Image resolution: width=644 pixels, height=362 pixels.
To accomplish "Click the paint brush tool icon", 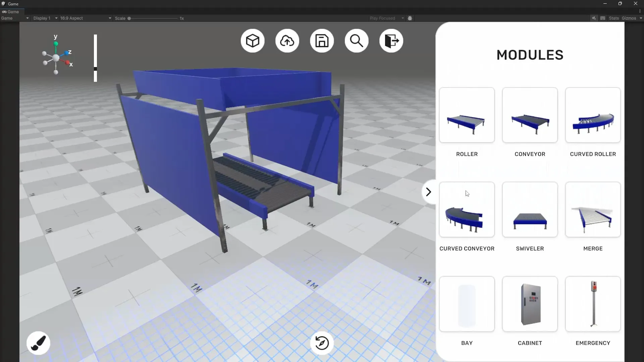I will (38, 343).
